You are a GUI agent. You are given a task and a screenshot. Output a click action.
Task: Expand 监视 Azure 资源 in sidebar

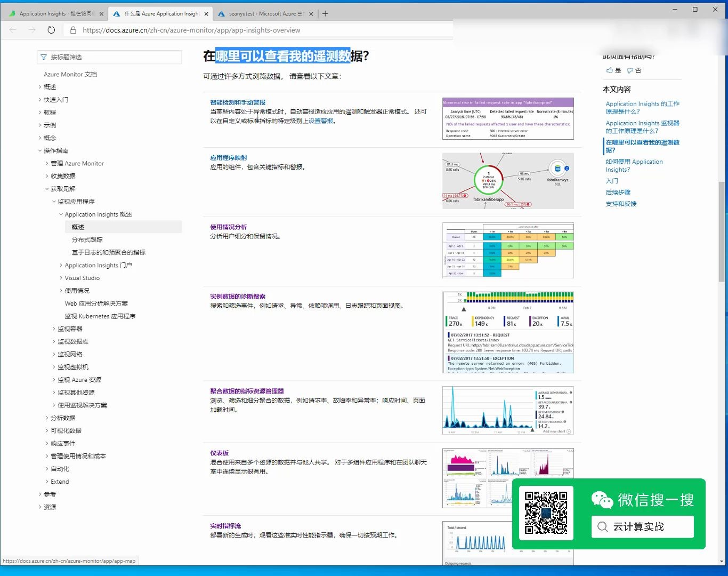[x=54, y=380]
